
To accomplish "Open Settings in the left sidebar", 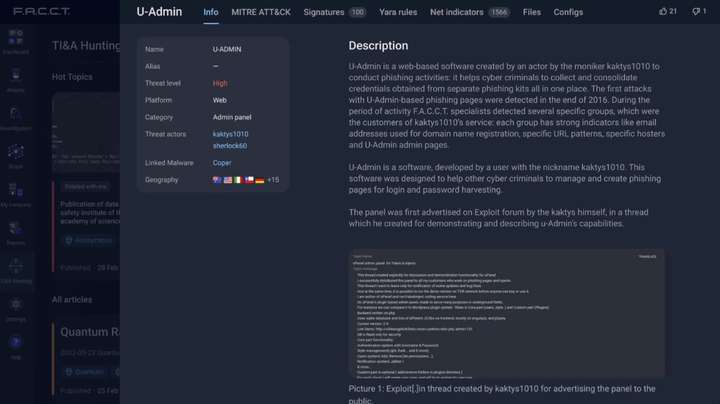I will click(x=16, y=309).
